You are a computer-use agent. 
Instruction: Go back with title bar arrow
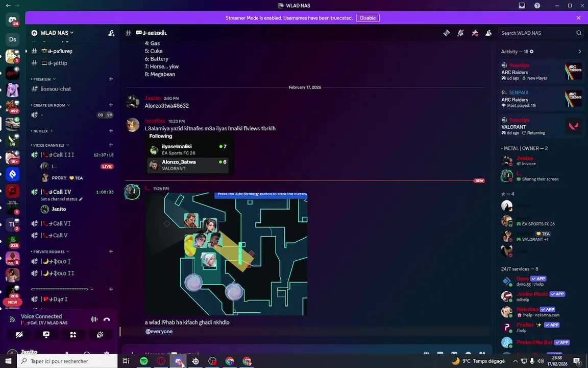(x=8, y=6)
